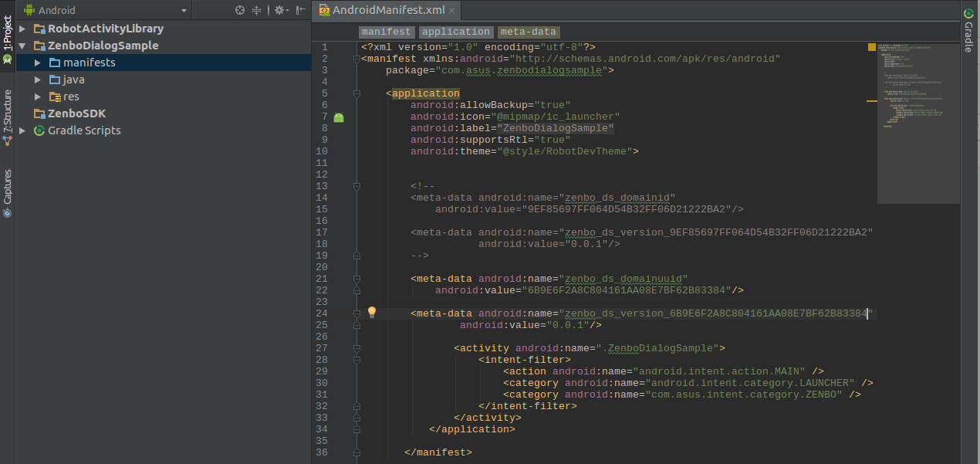Click the closing </manifest> tag
This screenshot has width=980, height=464.
click(x=438, y=452)
